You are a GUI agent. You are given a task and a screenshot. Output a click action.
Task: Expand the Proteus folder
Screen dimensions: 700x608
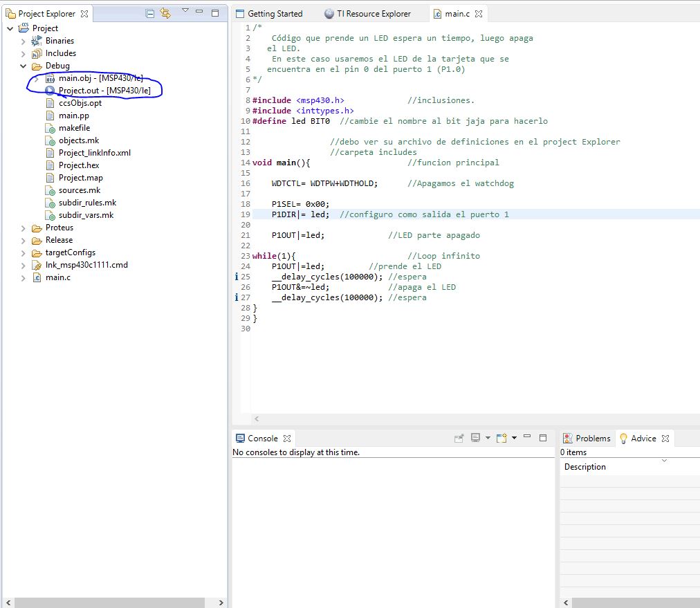pyautogui.click(x=24, y=228)
